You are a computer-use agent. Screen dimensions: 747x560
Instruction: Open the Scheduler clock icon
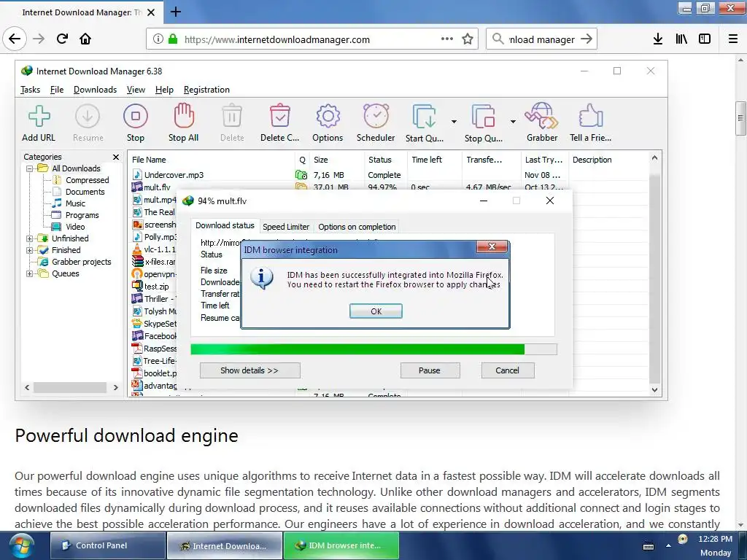(x=376, y=116)
